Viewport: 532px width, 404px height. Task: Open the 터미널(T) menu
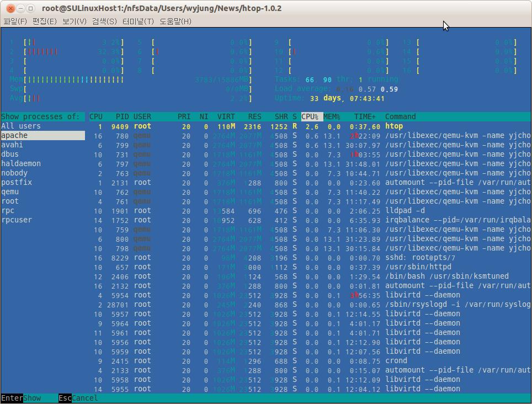[x=138, y=22]
